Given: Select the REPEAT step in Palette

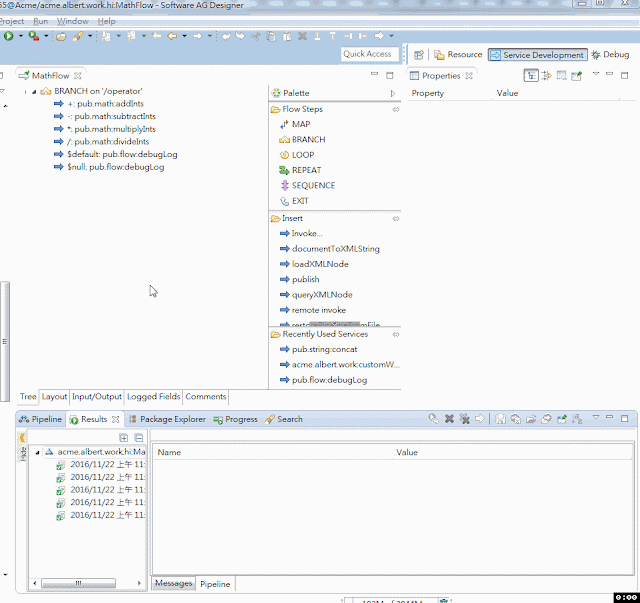Looking at the screenshot, I should (x=300, y=170).
